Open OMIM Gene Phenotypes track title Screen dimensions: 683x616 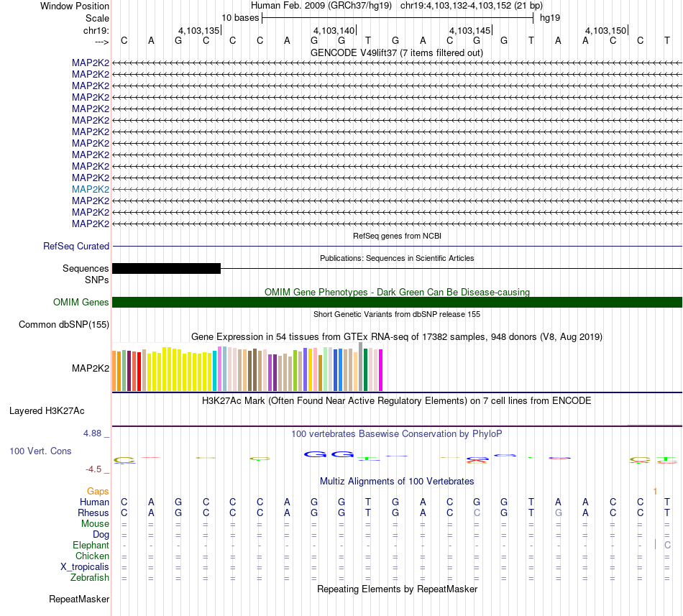point(397,292)
